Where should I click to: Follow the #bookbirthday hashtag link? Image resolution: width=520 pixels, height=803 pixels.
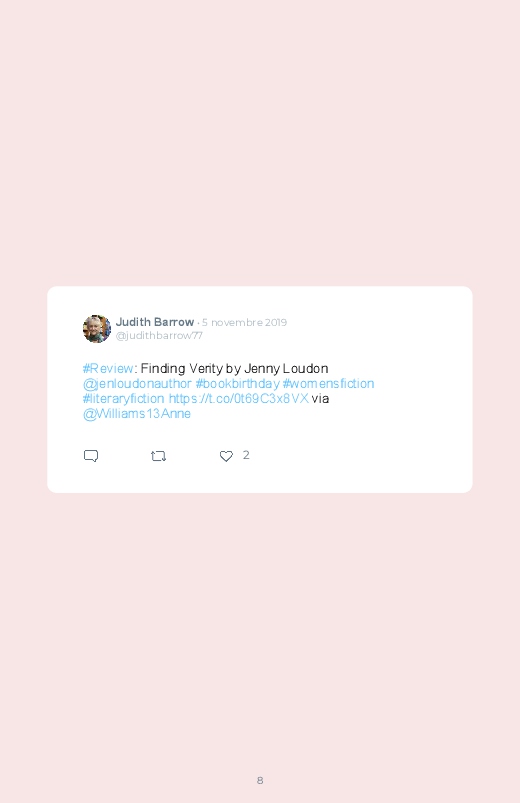pos(237,384)
